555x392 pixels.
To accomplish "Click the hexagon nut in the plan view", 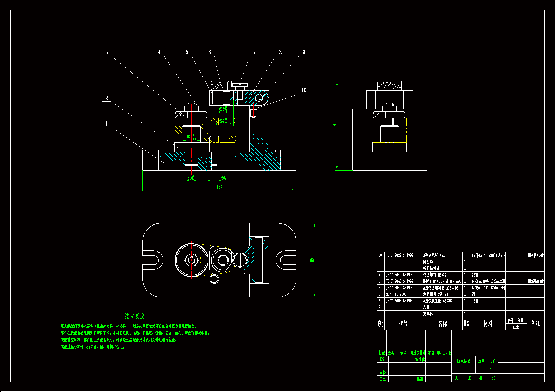I will click(191, 260).
